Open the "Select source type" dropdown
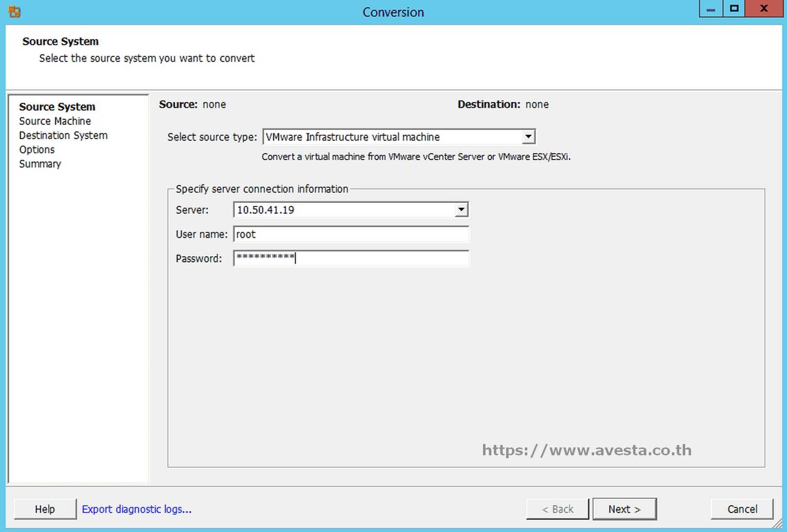Image resolution: width=787 pixels, height=532 pixels. [528, 137]
